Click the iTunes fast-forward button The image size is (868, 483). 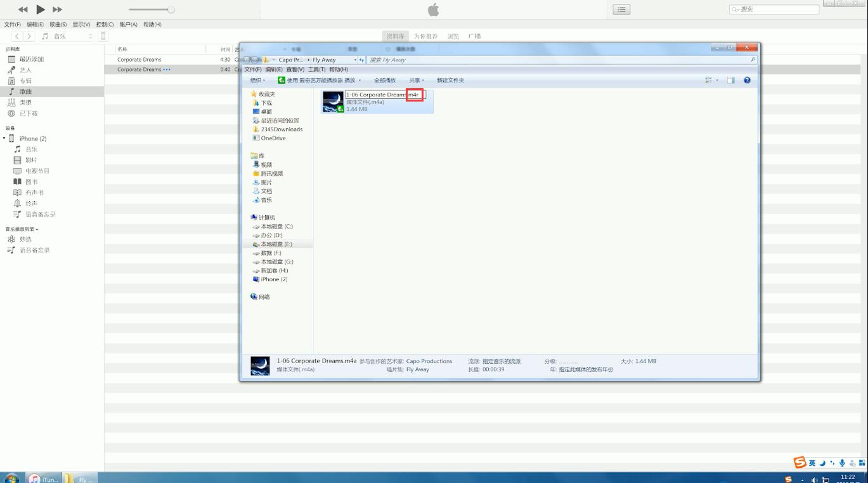58,10
